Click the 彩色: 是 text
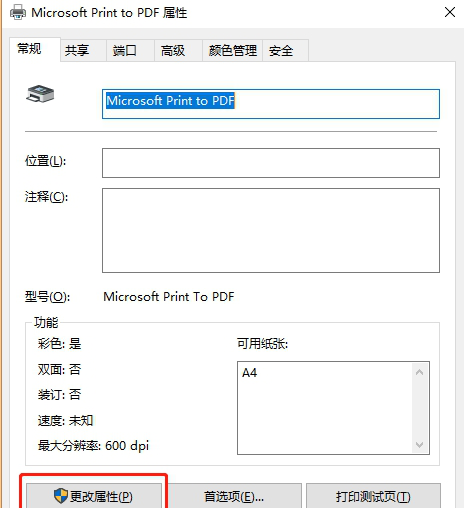 pos(60,344)
